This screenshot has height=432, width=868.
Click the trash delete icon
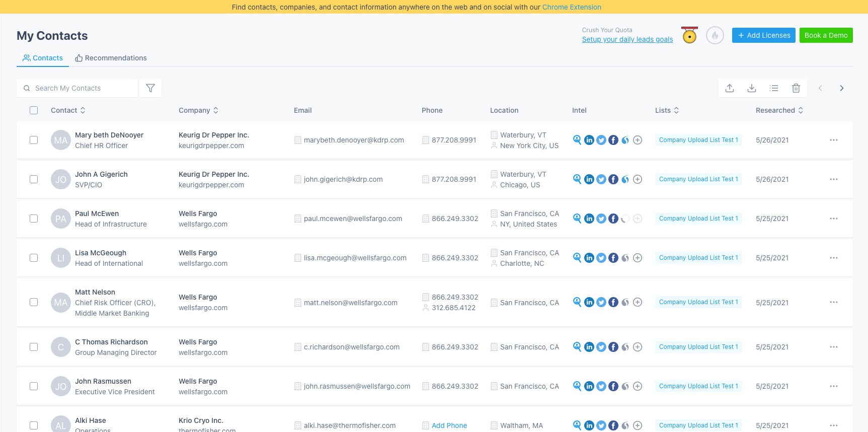pyautogui.click(x=796, y=88)
